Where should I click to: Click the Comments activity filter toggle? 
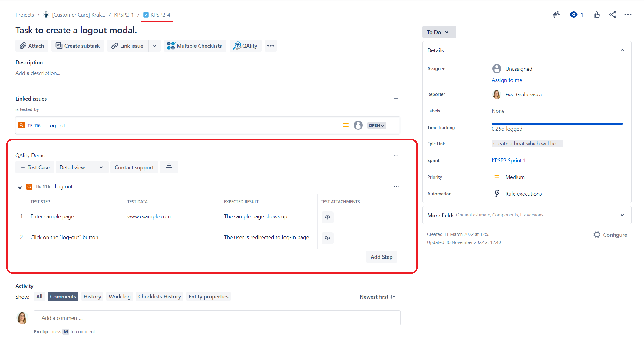[63, 296]
